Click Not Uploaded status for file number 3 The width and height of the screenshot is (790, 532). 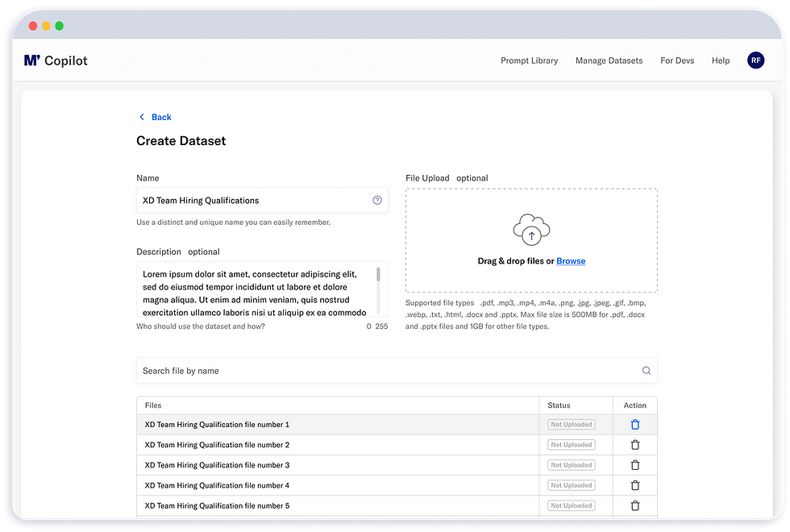[x=572, y=465]
